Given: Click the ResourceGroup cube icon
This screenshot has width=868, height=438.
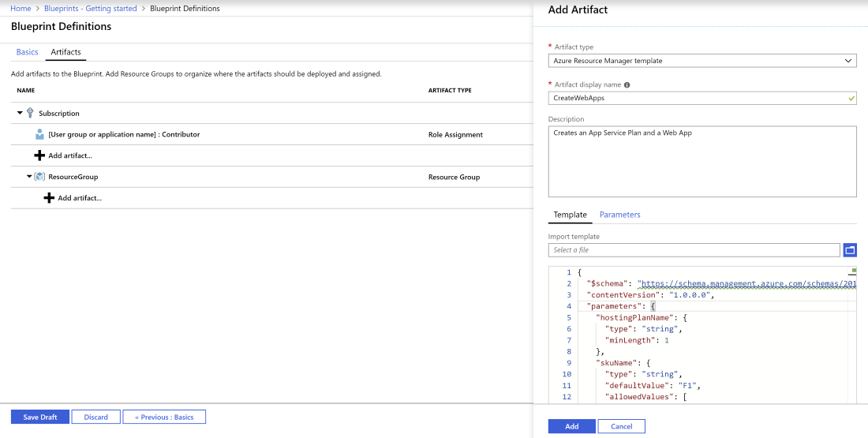Looking at the screenshot, I should coord(39,177).
